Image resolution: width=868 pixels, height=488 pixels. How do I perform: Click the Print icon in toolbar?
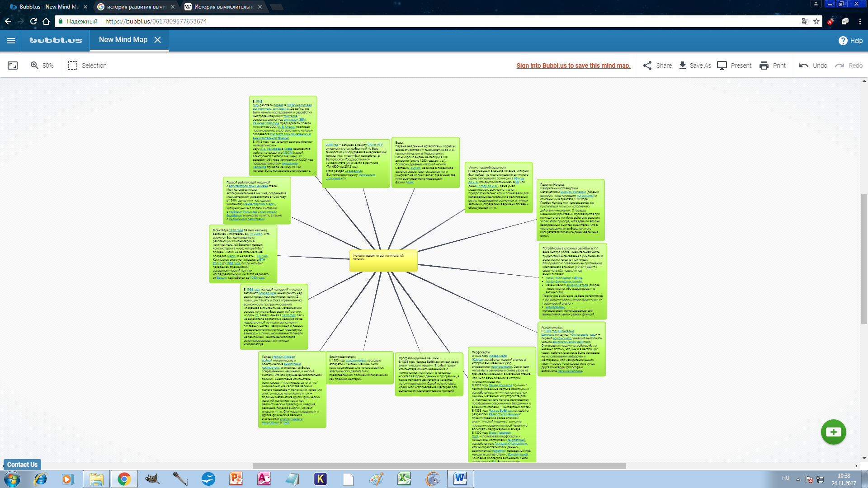pyautogui.click(x=764, y=66)
